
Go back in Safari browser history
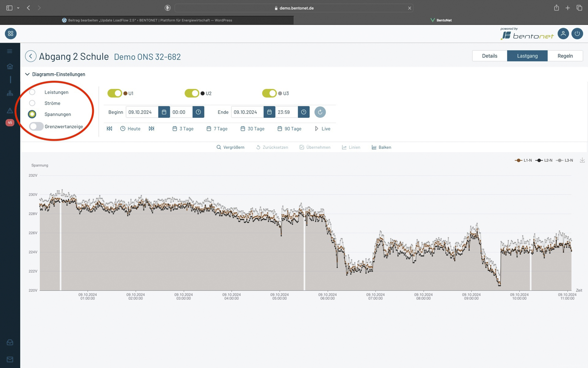click(28, 8)
